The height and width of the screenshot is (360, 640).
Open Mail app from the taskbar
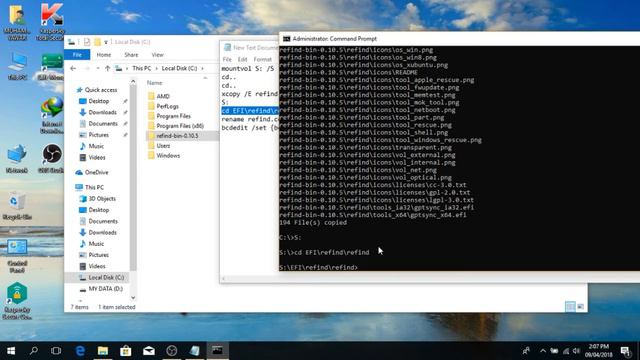[x=149, y=351]
